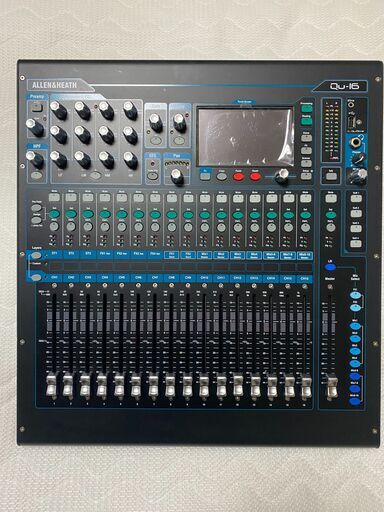Screen dimensions: 384x512
Task: Select the Mix4 key in Mix Select
Action: (356, 363)
